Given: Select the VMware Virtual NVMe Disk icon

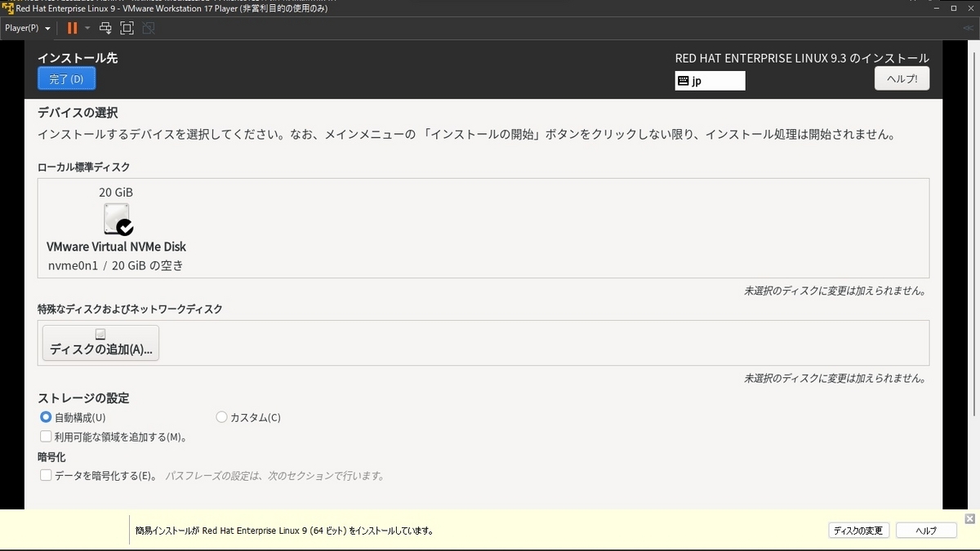Looking at the screenshot, I should (118, 220).
